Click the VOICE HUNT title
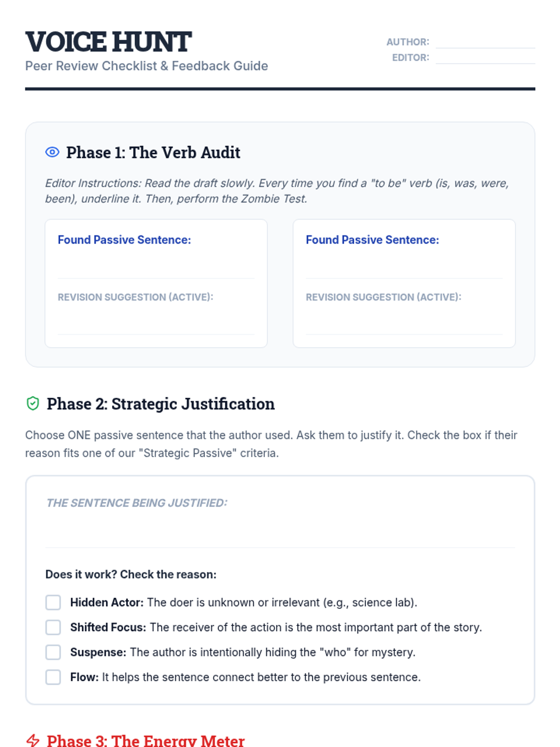This screenshot has width=560, height=747. point(108,42)
